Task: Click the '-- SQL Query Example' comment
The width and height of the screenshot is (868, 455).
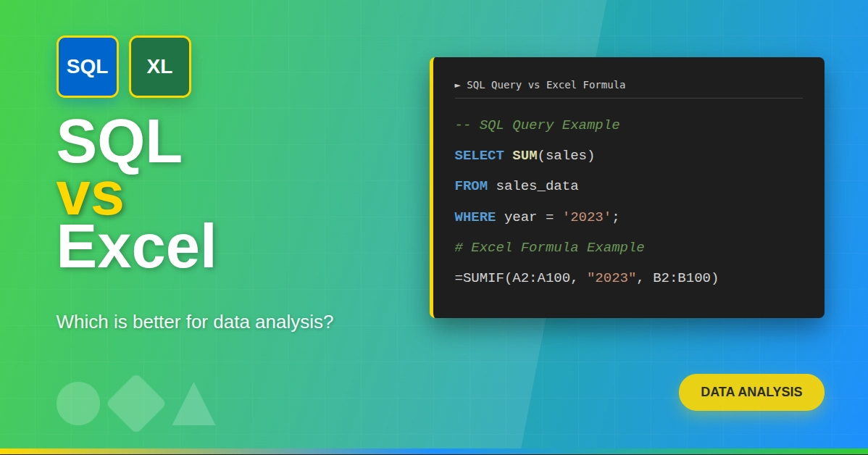Action: pos(537,125)
